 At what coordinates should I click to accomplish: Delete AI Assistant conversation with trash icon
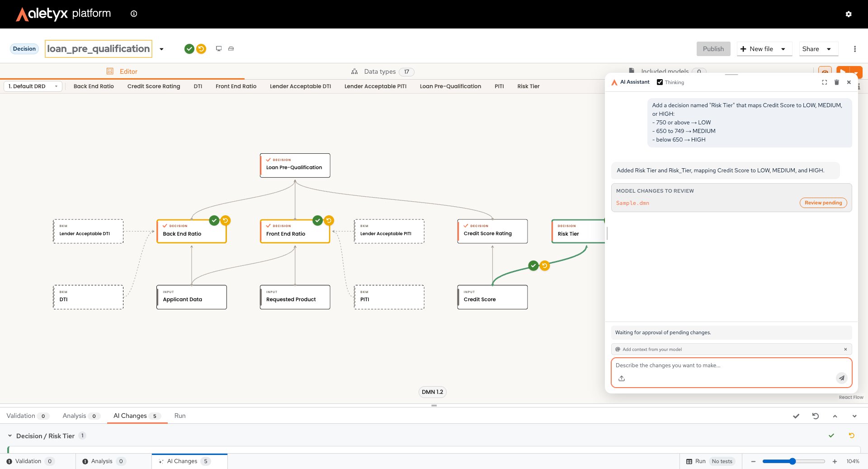point(837,82)
